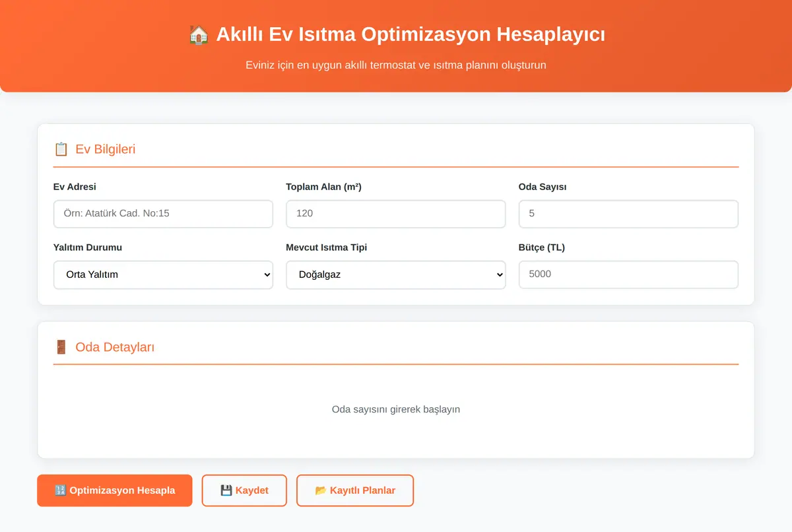
Task: Click the 'Oda Detayları' section heading
Action: coord(115,347)
